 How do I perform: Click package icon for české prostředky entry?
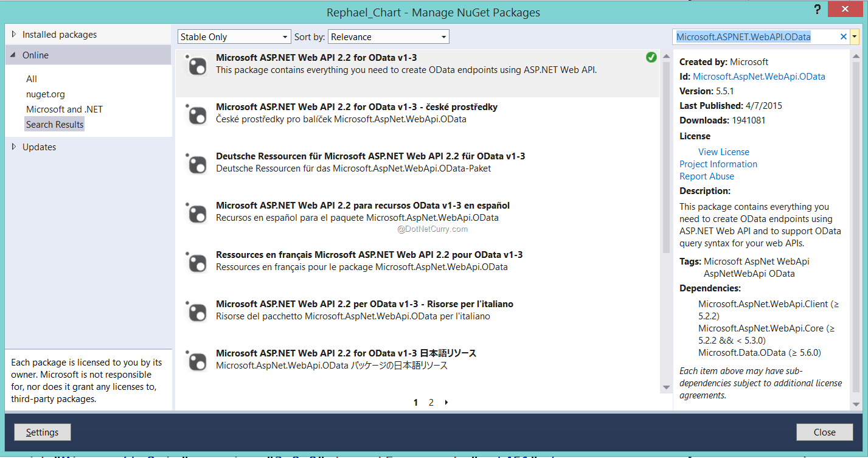tap(196, 114)
